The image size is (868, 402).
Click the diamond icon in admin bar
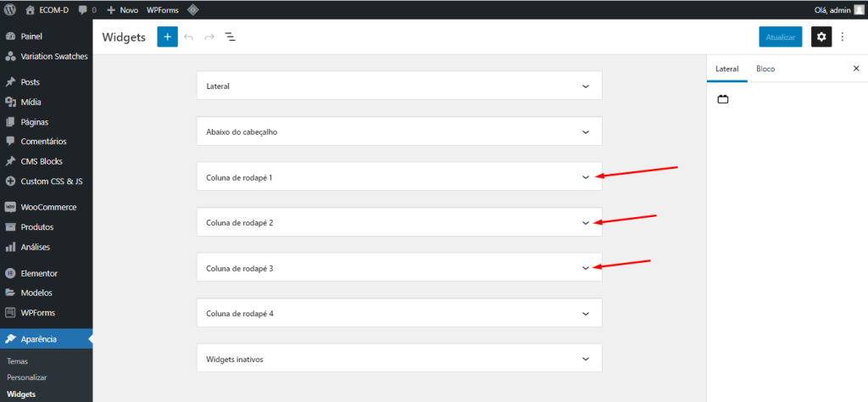[x=192, y=9]
